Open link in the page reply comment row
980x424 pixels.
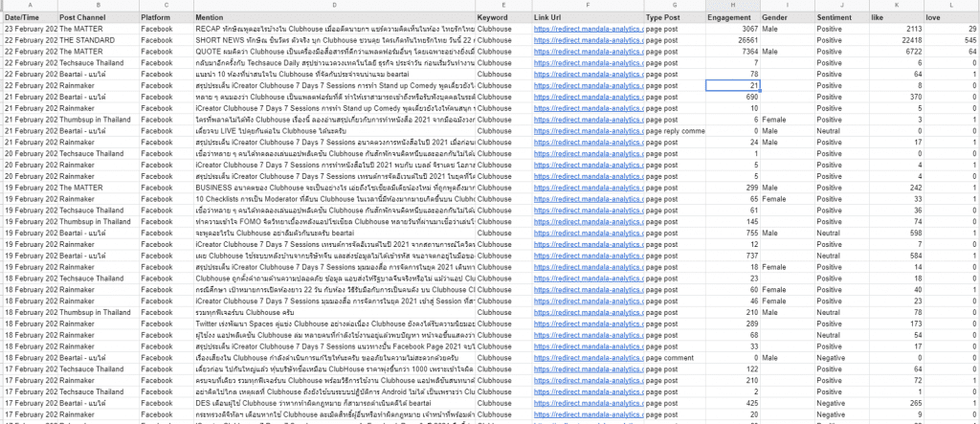[x=588, y=131]
